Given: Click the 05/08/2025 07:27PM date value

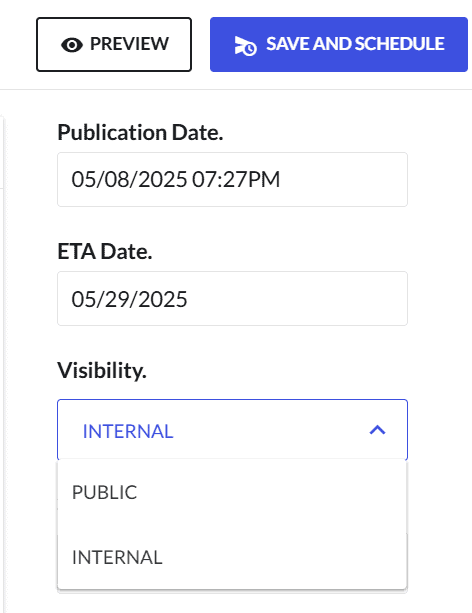Looking at the screenshot, I should coord(176,179).
